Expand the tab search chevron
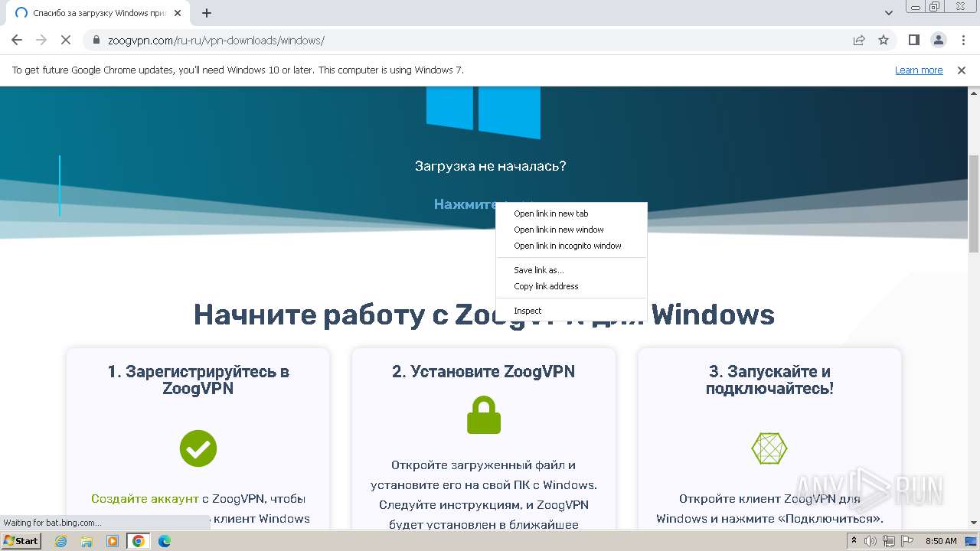980x551 pixels. [x=889, y=13]
